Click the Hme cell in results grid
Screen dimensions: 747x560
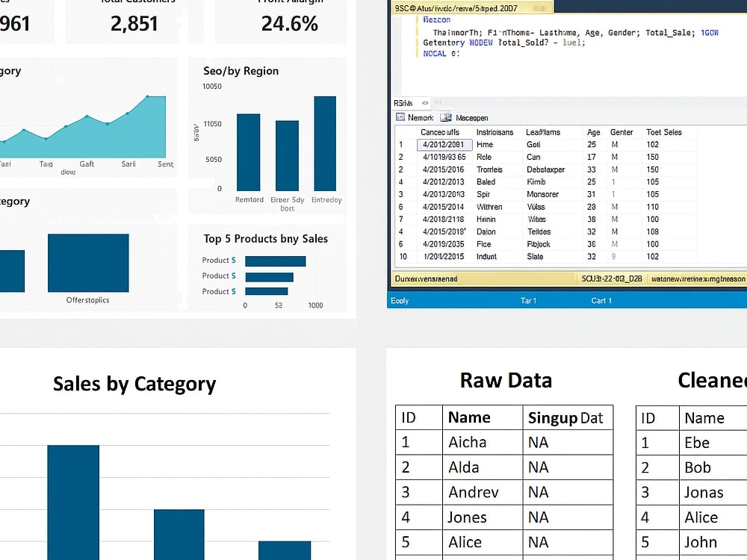[x=485, y=144]
